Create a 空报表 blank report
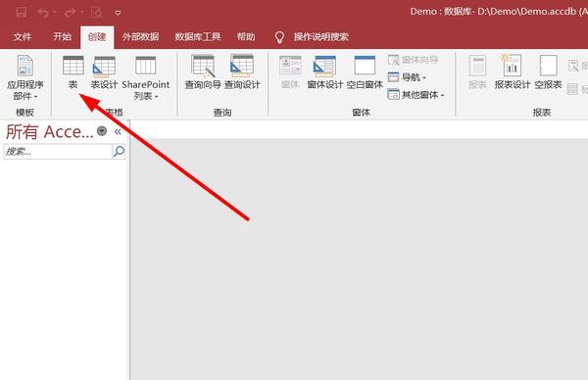588x380 pixels. 548,71
